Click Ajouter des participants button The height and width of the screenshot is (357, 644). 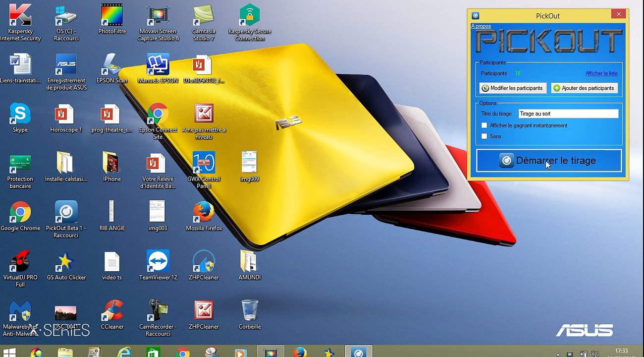click(x=585, y=88)
